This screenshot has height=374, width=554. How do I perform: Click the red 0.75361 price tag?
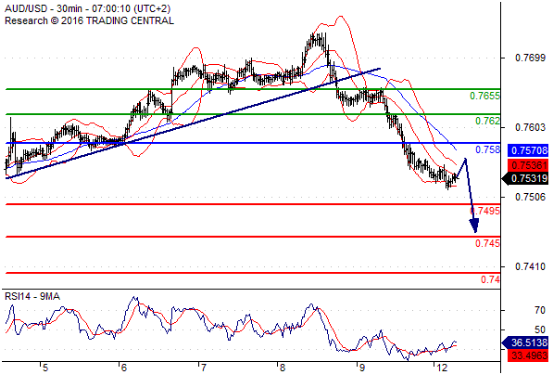tap(528, 165)
